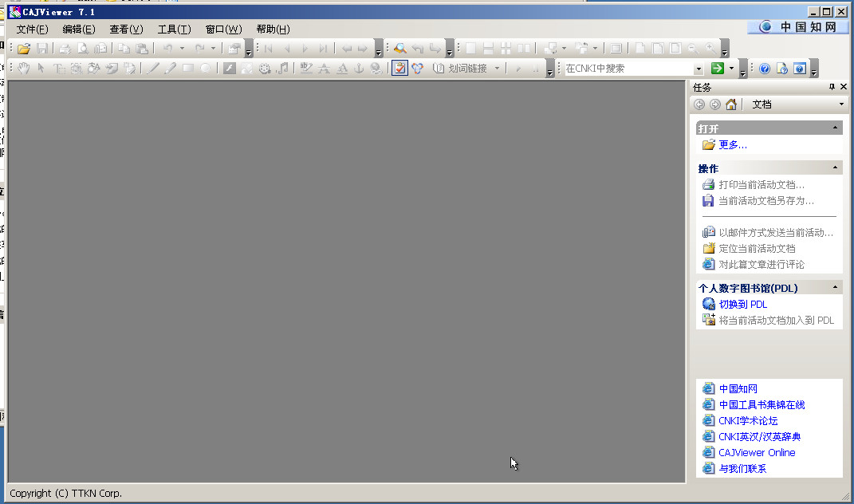This screenshot has width=854, height=504.
Task: Click the Print Preview icon
Action: (x=82, y=49)
